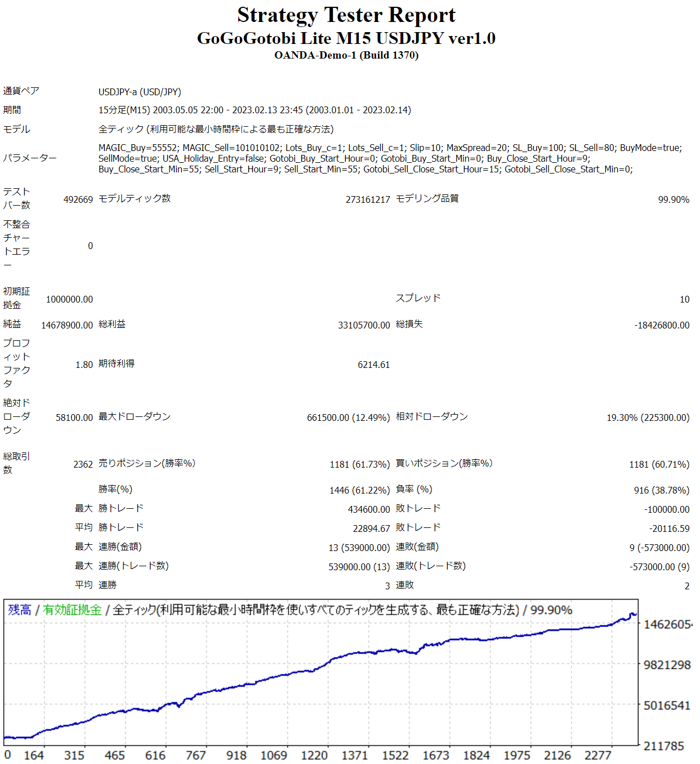Viewport: 700px width, 764px height.
Task: Click the parameter text MAGIC_Buy=55552
Action: pos(138,148)
